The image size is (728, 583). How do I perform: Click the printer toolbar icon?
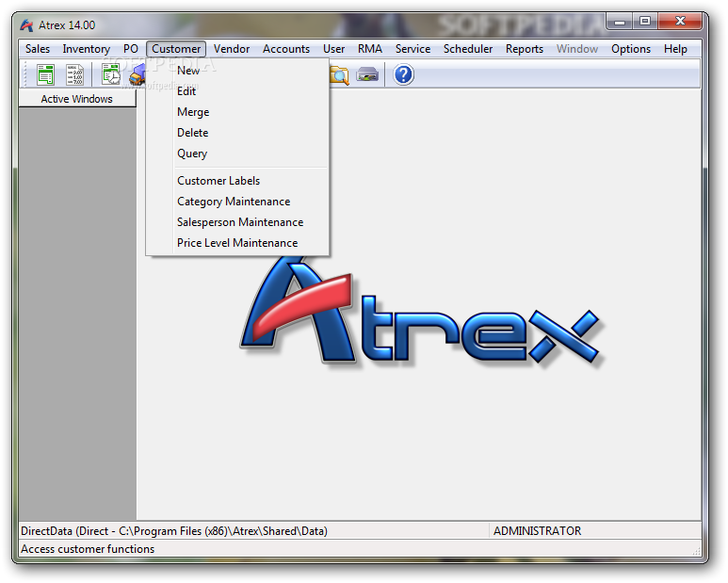pyautogui.click(x=367, y=74)
